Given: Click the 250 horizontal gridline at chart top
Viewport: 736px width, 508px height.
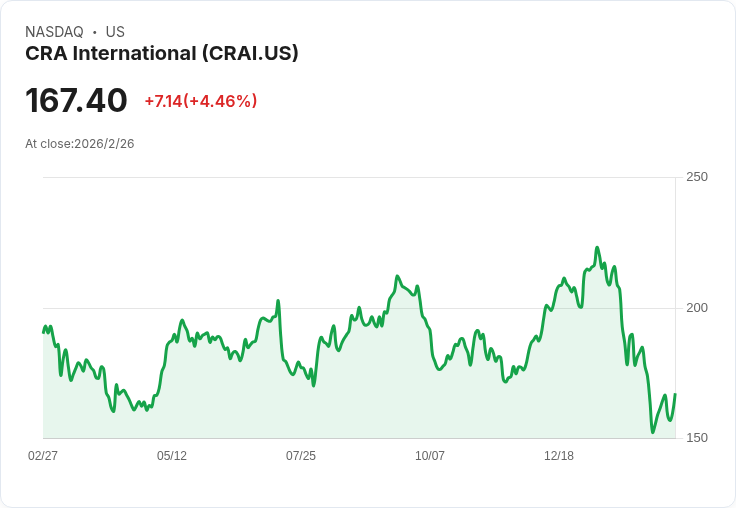Looking at the screenshot, I should coord(360,178).
